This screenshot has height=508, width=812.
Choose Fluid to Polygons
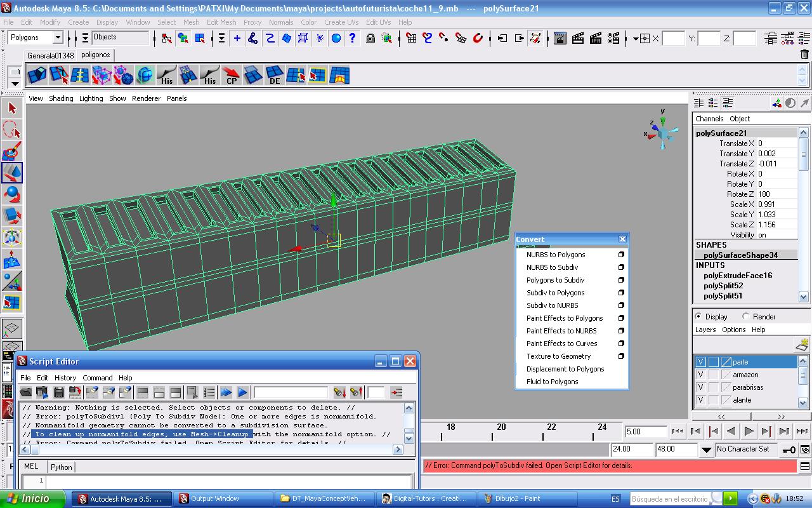point(552,382)
